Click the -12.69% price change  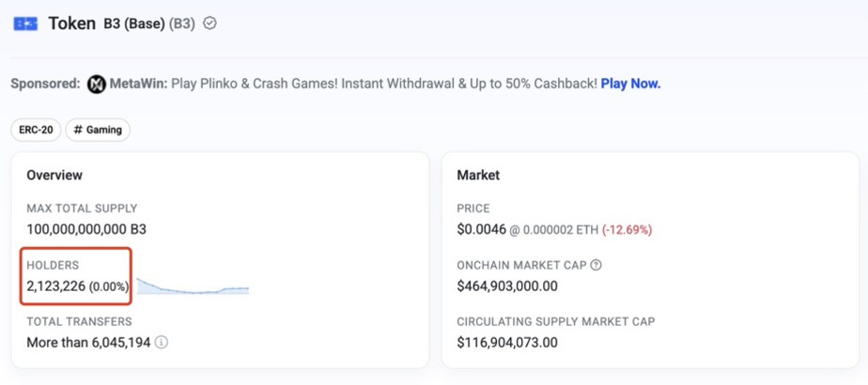(x=628, y=229)
